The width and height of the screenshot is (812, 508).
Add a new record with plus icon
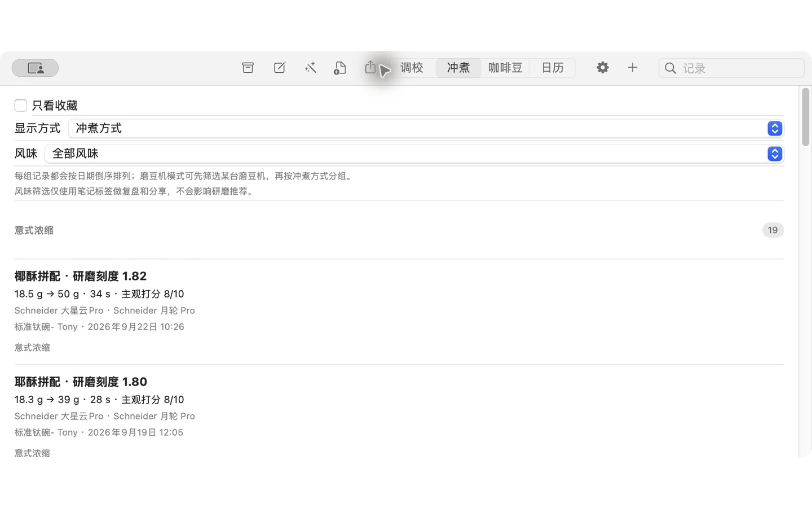coord(633,68)
